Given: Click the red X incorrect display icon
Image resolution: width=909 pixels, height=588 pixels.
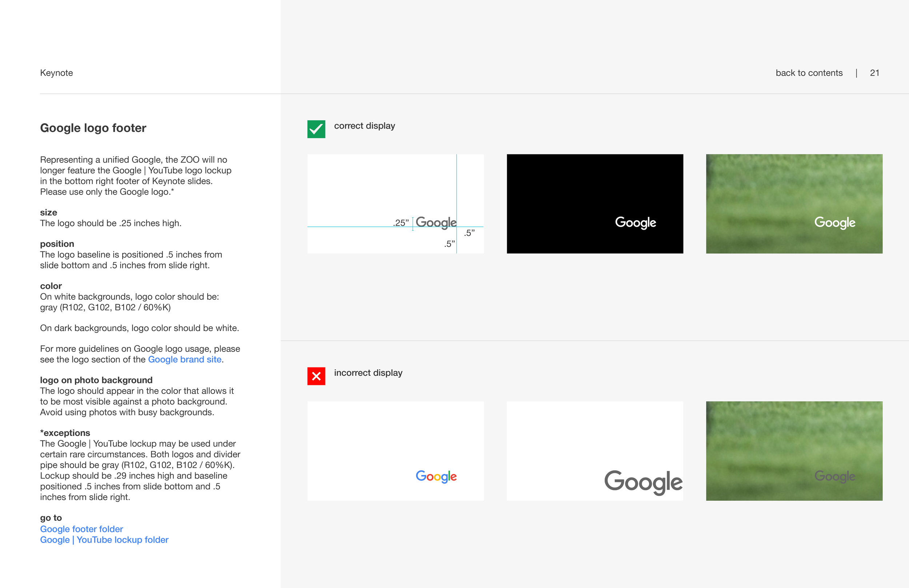Looking at the screenshot, I should click(x=316, y=376).
